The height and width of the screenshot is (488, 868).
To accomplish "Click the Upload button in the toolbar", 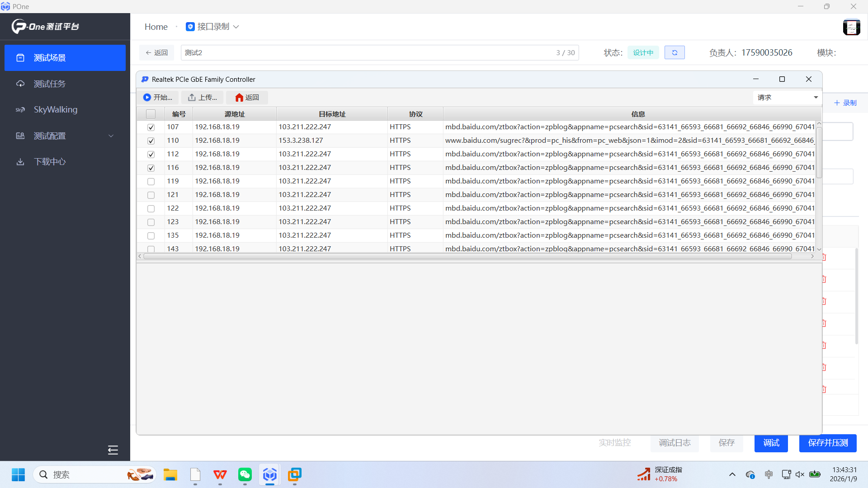I will [202, 97].
